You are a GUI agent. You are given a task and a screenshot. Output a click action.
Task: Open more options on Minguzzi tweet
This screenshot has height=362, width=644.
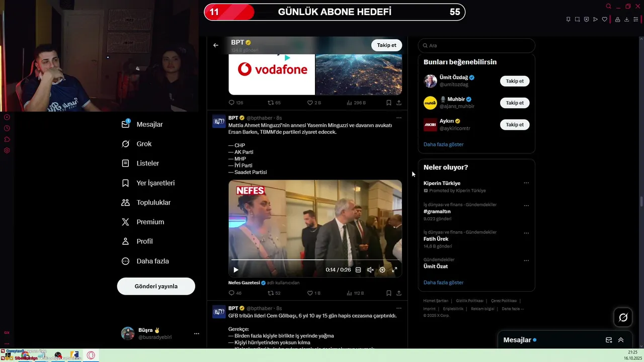[x=399, y=118]
